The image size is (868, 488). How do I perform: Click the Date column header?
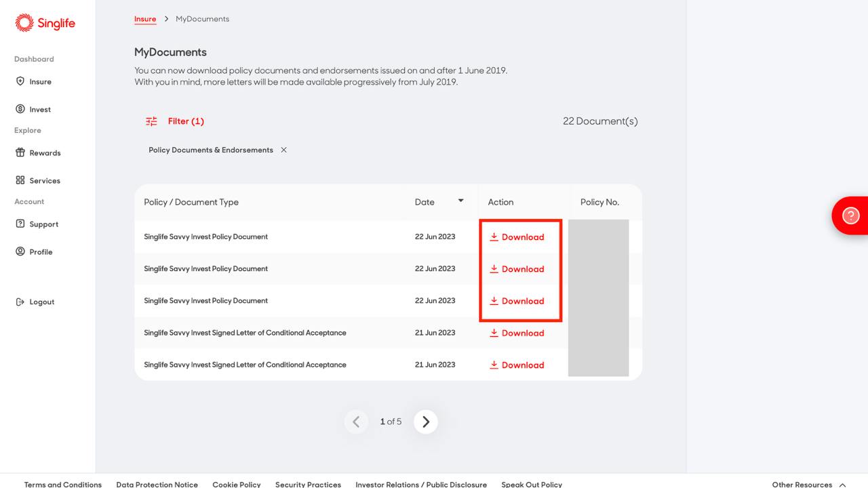(425, 202)
